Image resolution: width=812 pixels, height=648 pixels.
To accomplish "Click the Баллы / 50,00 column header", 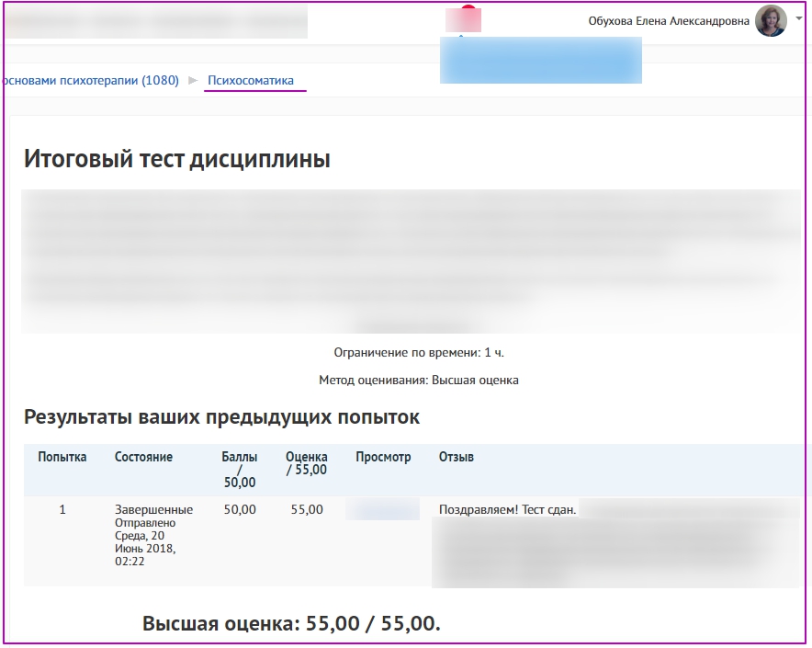I will 240,469.
